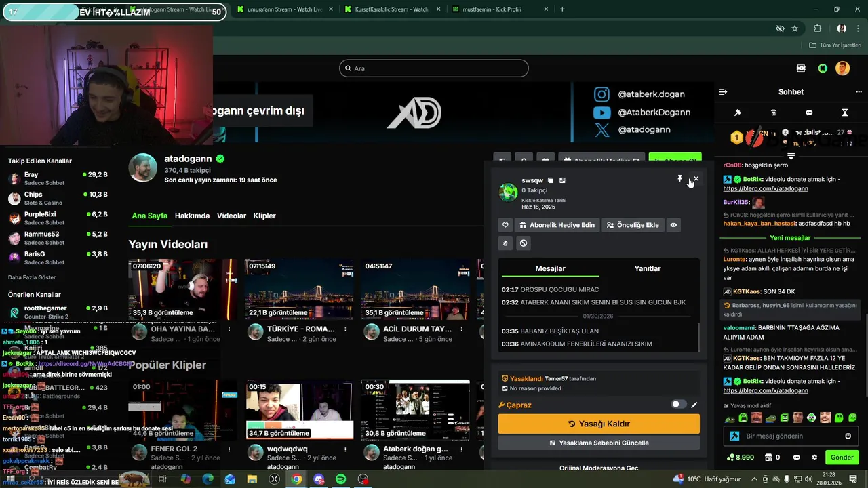The width and height of the screenshot is (868, 488).
Task: Switch to the Mesajlar tab
Action: tap(550, 268)
